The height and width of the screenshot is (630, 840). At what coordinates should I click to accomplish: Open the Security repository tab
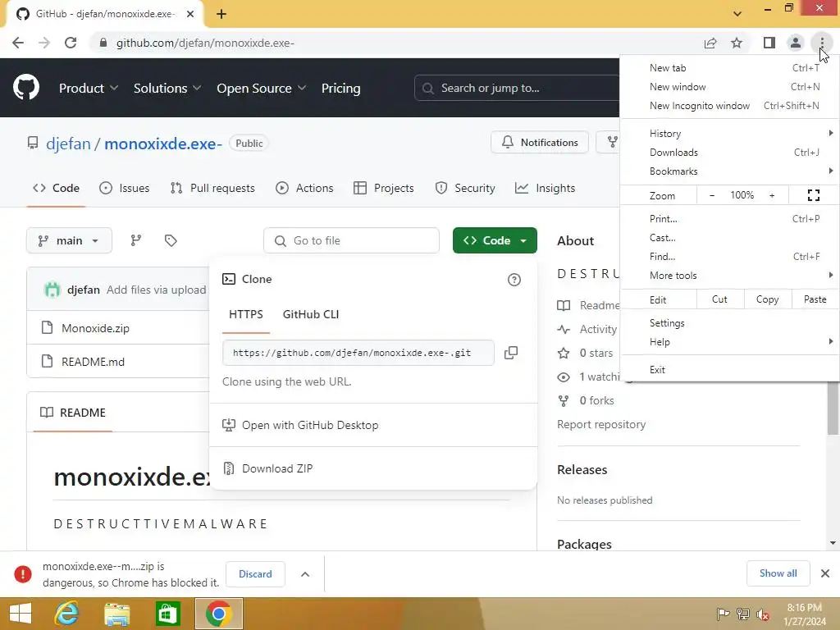tap(465, 188)
